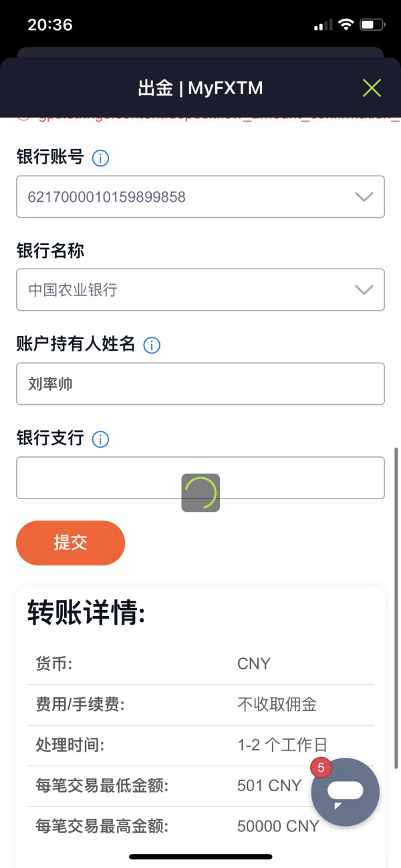Tap the 20:36 clock in status bar
The height and width of the screenshot is (868, 401).
(x=49, y=25)
